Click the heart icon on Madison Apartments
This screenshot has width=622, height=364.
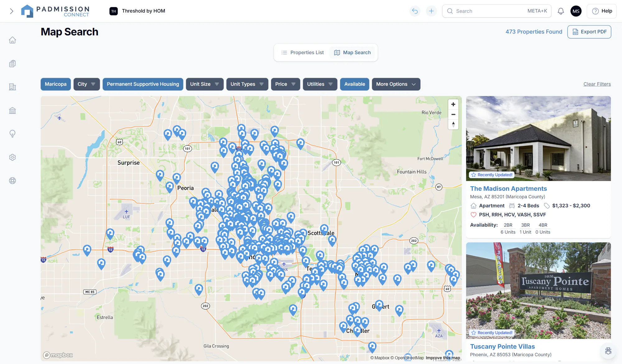[473, 215]
